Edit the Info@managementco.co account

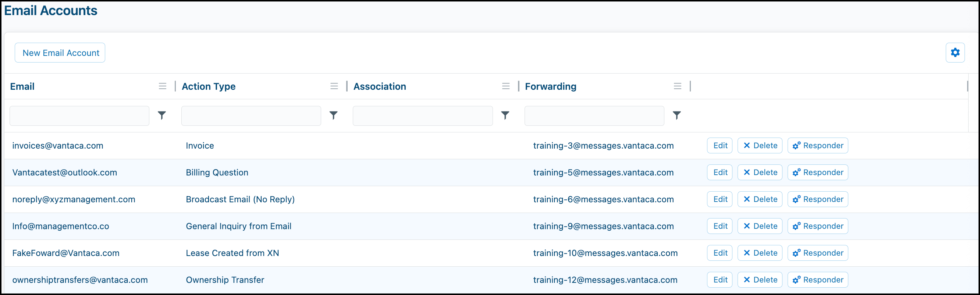click(x=720, y=226)
